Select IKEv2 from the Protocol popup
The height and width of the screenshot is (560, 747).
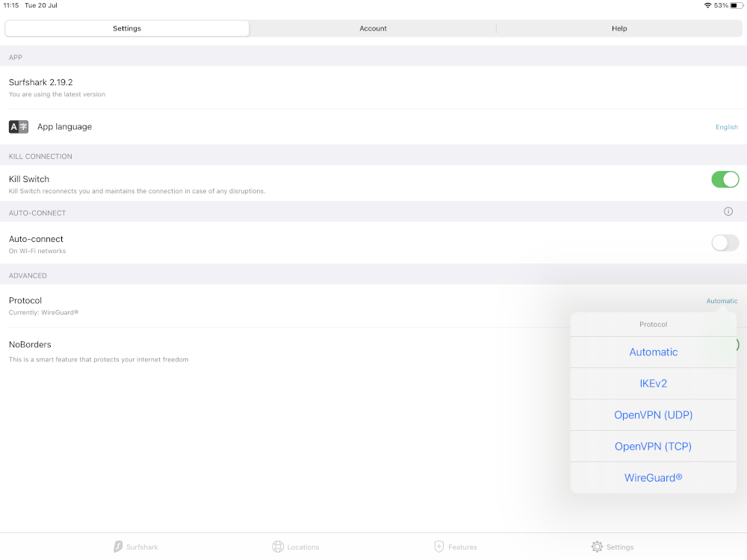[x=653, y=383]
